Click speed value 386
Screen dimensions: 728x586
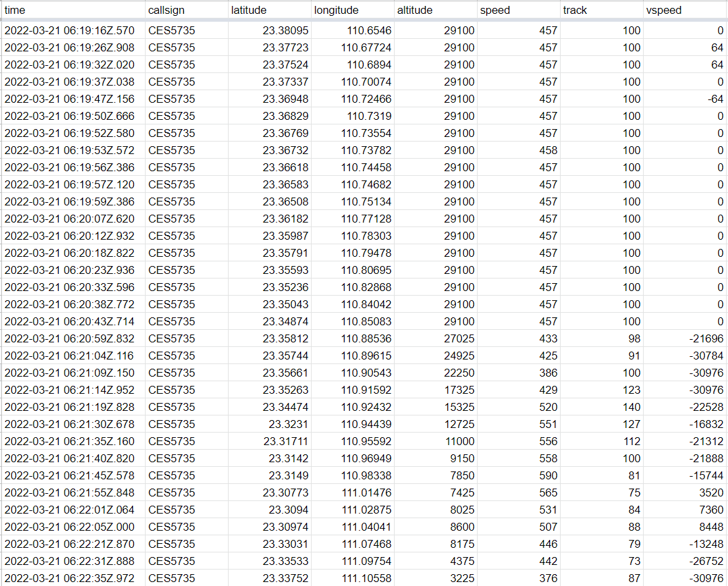(548, 373)
